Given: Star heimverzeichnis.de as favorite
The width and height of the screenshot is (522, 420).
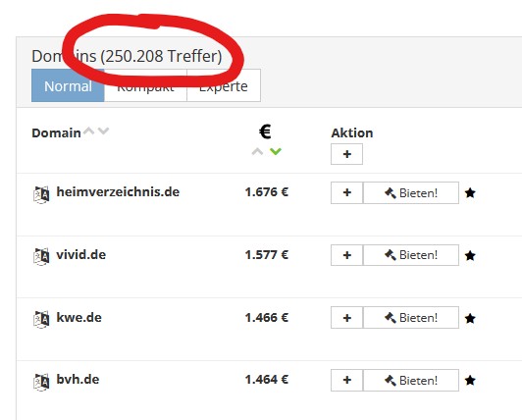Looking at the screenshot, I should tap(470, 193).
